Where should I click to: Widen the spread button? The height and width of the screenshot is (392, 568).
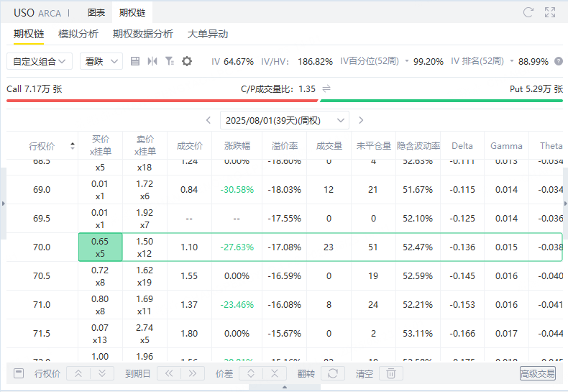(251, 373)
